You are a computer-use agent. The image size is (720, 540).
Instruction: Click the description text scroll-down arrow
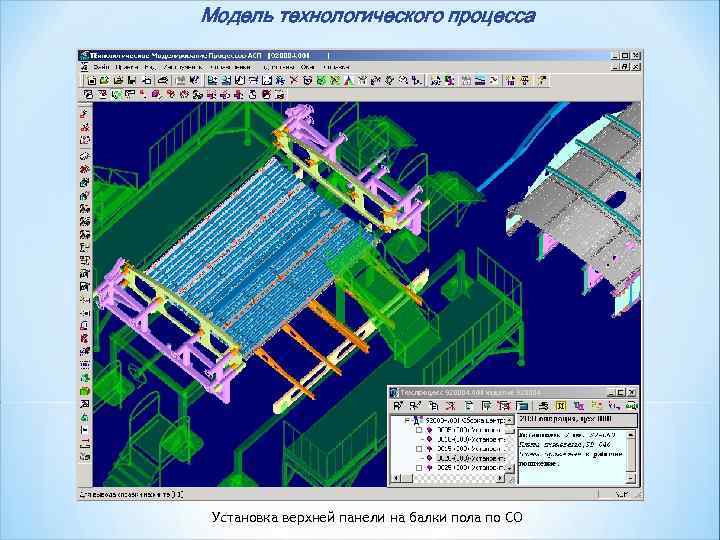click(x=631, y=478)
